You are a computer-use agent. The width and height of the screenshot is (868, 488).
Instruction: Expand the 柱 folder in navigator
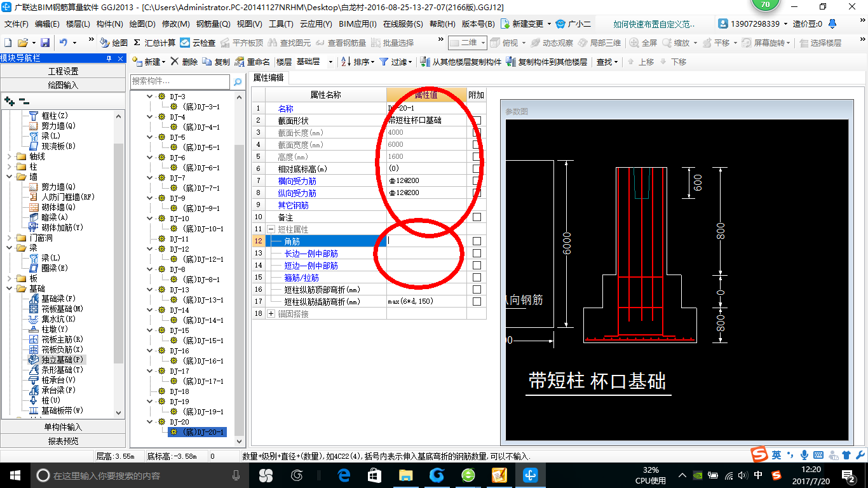pyautogui.click(x=8, y=166)
